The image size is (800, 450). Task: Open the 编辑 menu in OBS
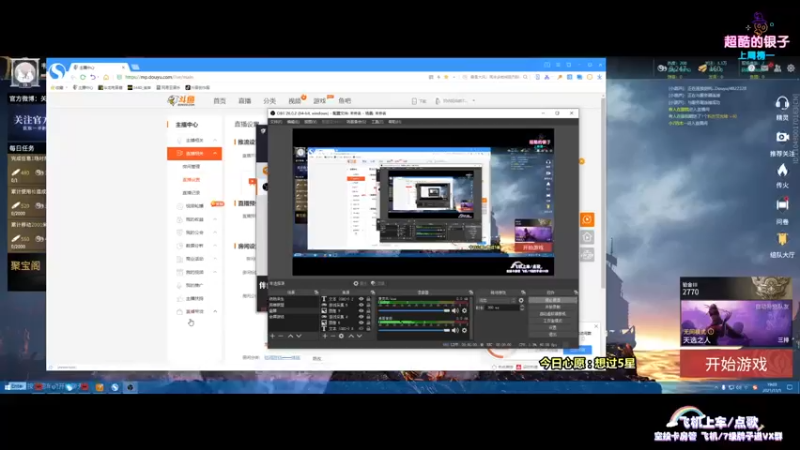point(293,122)
